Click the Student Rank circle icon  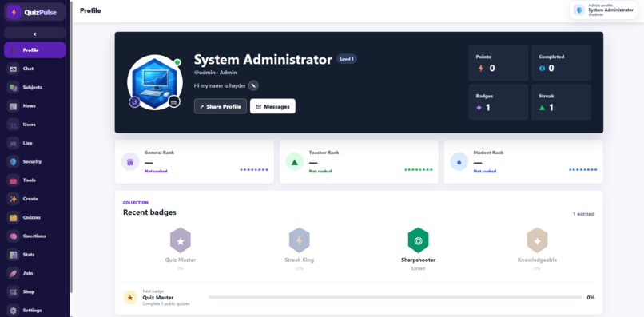[x=459, y=162]
